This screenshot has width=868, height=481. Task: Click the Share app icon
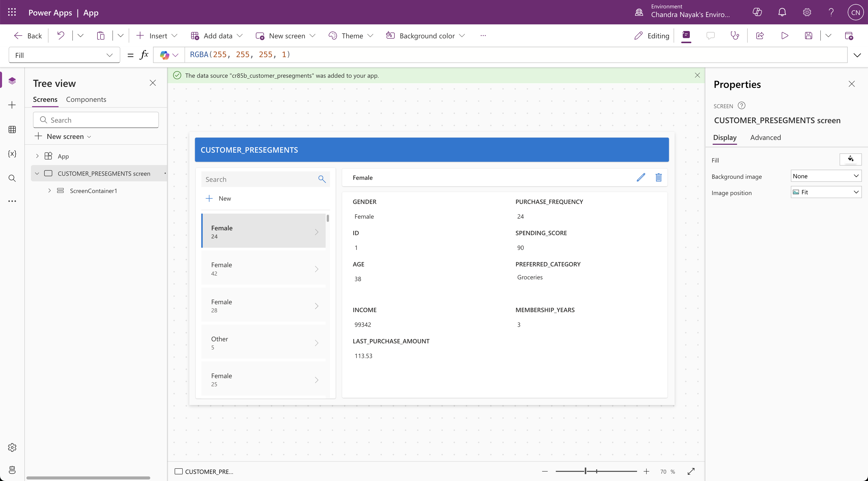760,35
